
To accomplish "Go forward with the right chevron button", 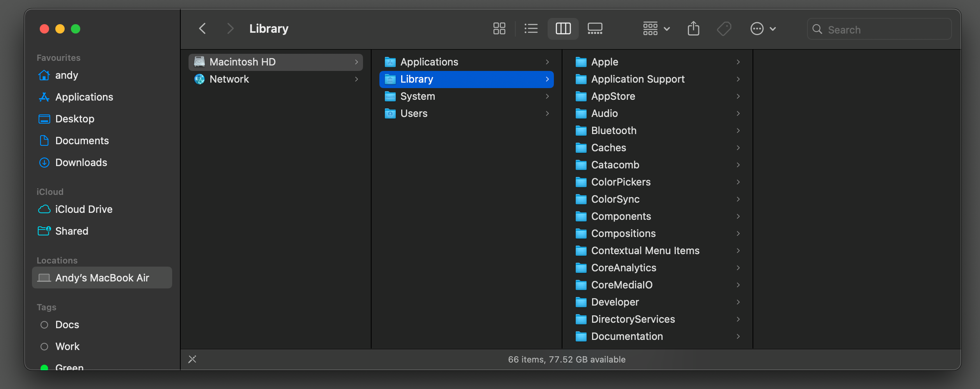I will (230, 28).
